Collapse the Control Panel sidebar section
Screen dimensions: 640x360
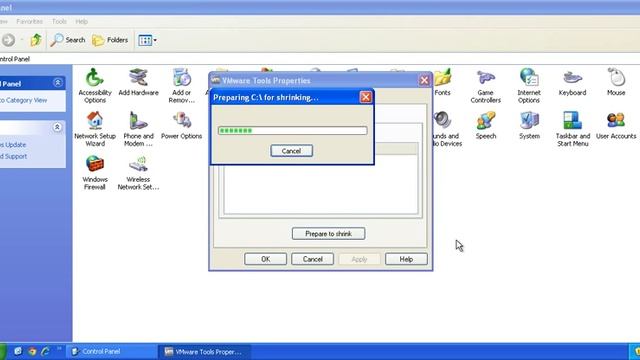(x=58, y=83)
